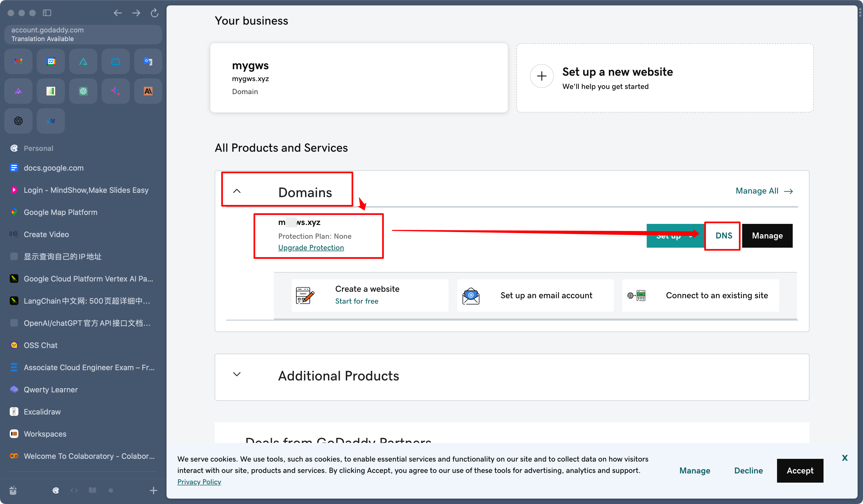This screenshot has height=504, width=863.
Task: Toggle the sidebar visibility icon
Action: [x=47, y=13]
